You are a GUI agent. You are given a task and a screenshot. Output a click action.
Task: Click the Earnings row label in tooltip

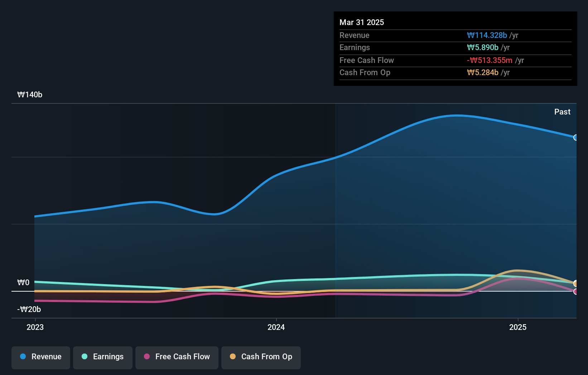point(355,47)
